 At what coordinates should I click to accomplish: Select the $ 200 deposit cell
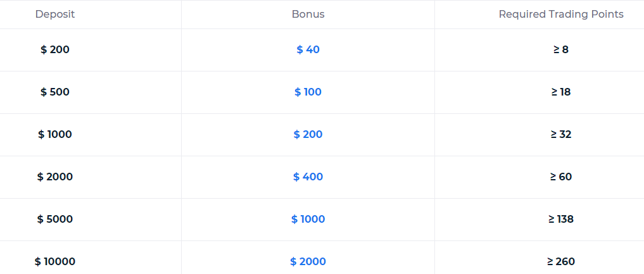[55, 49]
